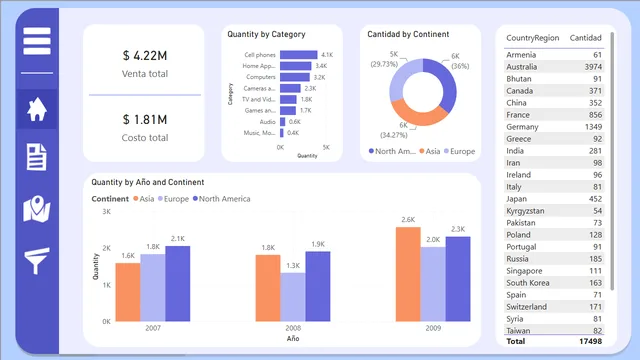Select the China row in table
This screenshot has height=360, width=640.
554,103
